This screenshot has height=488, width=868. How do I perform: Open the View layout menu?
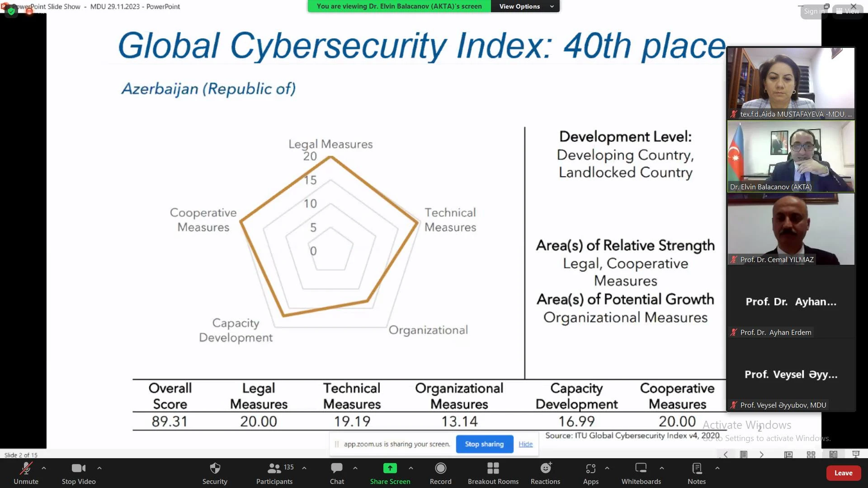click(848, 11)
